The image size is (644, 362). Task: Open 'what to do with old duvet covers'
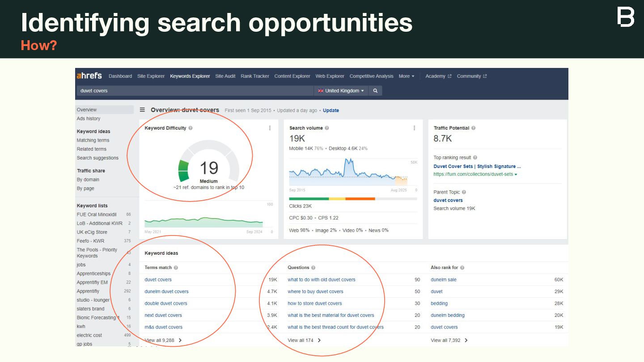(322, 280)
